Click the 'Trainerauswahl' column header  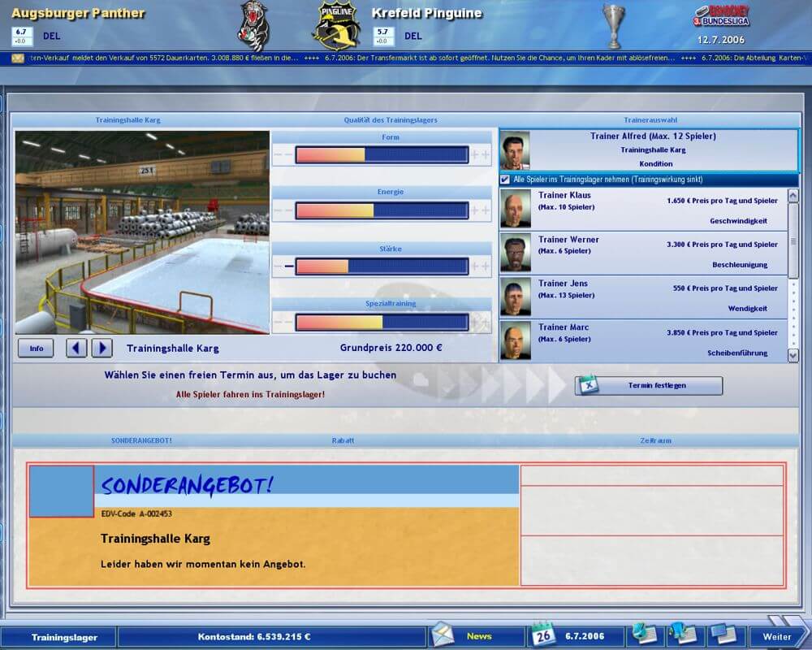pyautogui.click(x=650, y=120)
